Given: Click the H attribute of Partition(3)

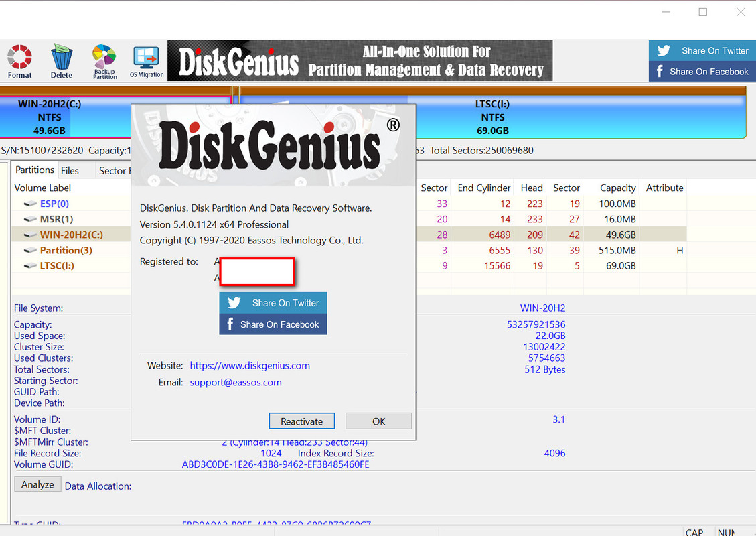Looking at the screenshot, I should pos(680,250).
